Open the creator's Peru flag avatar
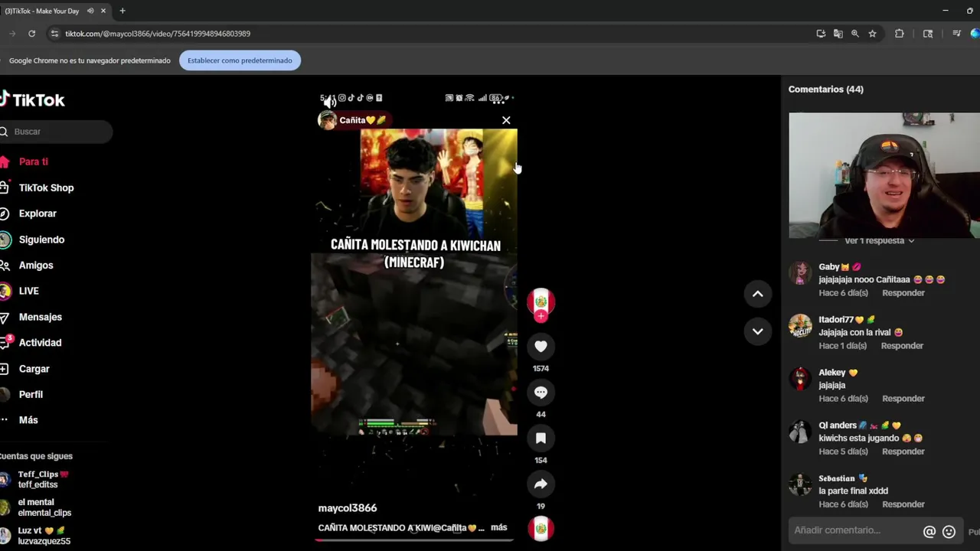980x551 pixels. pyautogui.click(x=541, y=301)
